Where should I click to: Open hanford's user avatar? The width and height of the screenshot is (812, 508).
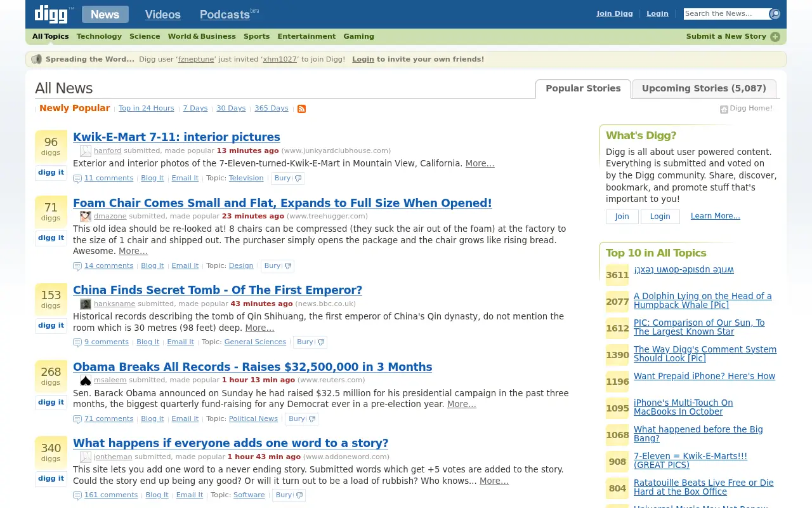85,151
